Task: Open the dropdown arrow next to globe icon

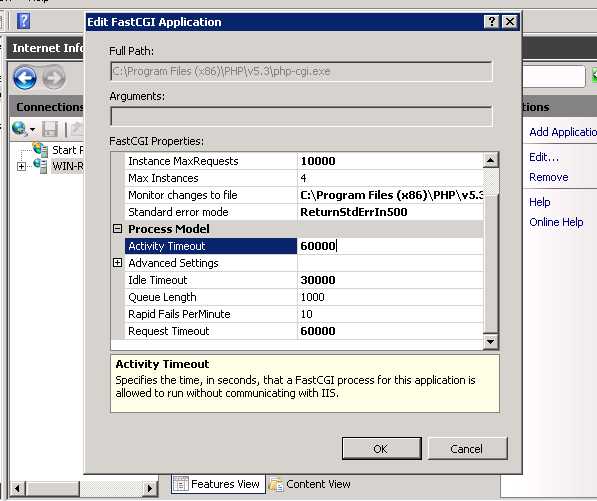Action: 32,129
